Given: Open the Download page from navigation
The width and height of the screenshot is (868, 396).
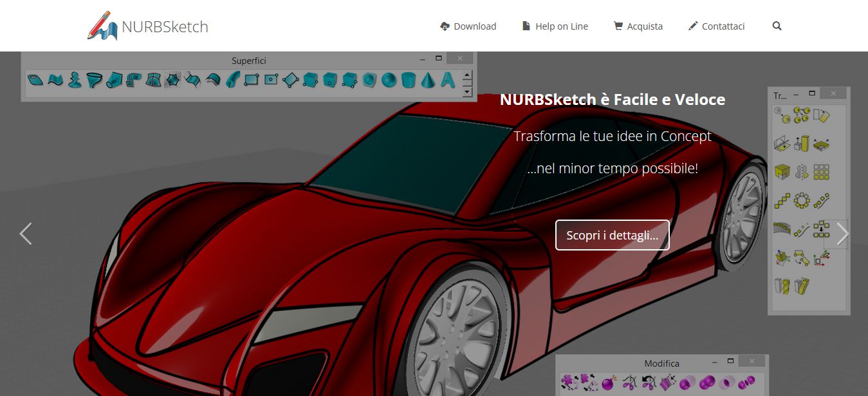Looking at the screenshot, I should (x=468, y=26).
